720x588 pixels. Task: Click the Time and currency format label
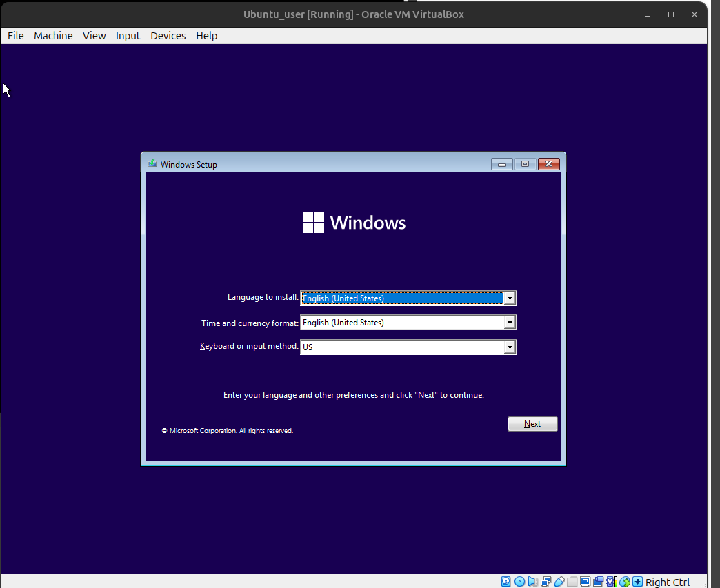pyautogui.click(x=250, y=323)
